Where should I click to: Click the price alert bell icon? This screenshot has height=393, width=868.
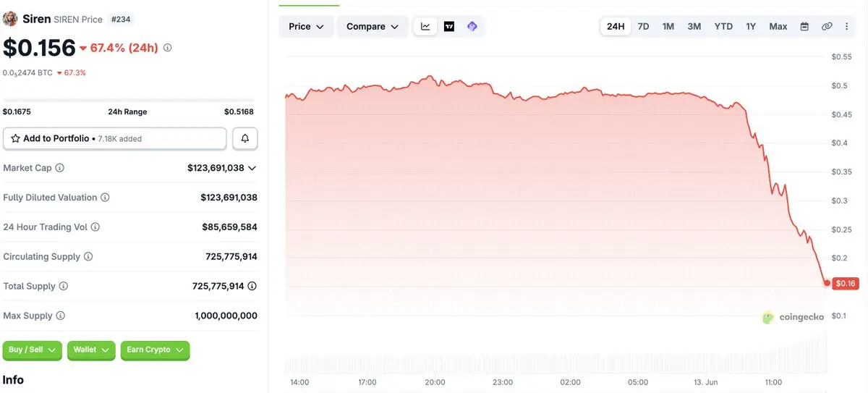point(245,138)
